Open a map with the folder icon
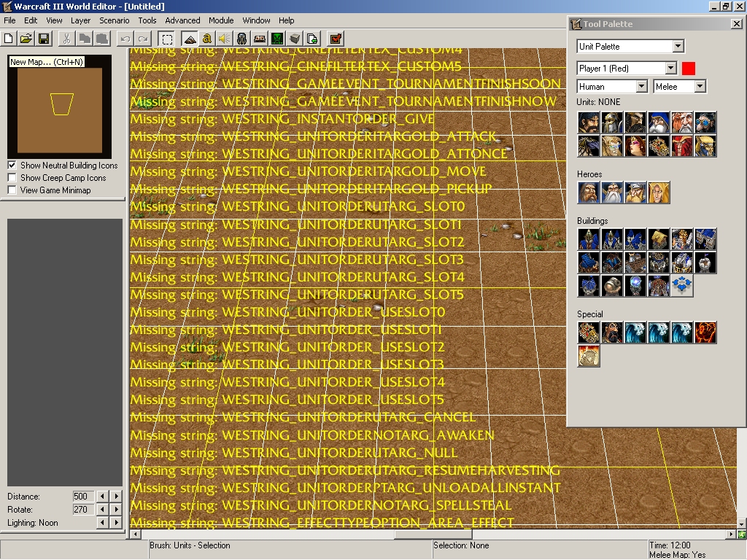This screenshot has width=747, height=560. click(x=26, y=39)
